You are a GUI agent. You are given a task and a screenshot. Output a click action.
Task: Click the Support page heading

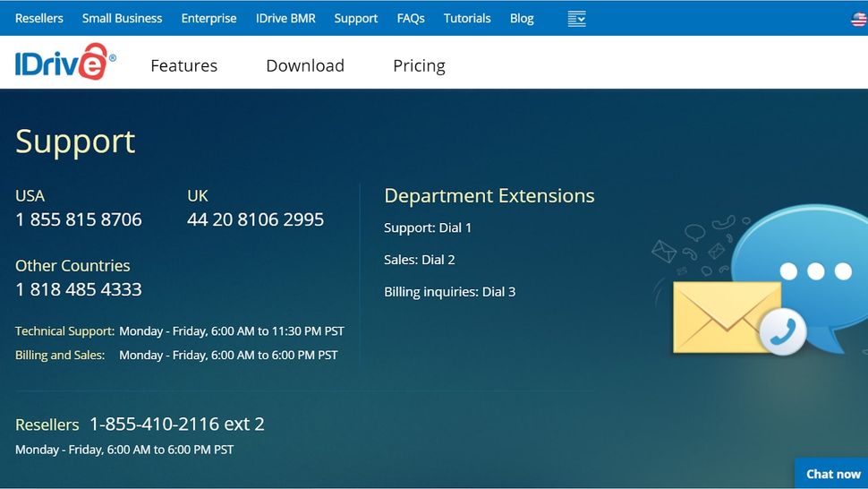(75, 142)
